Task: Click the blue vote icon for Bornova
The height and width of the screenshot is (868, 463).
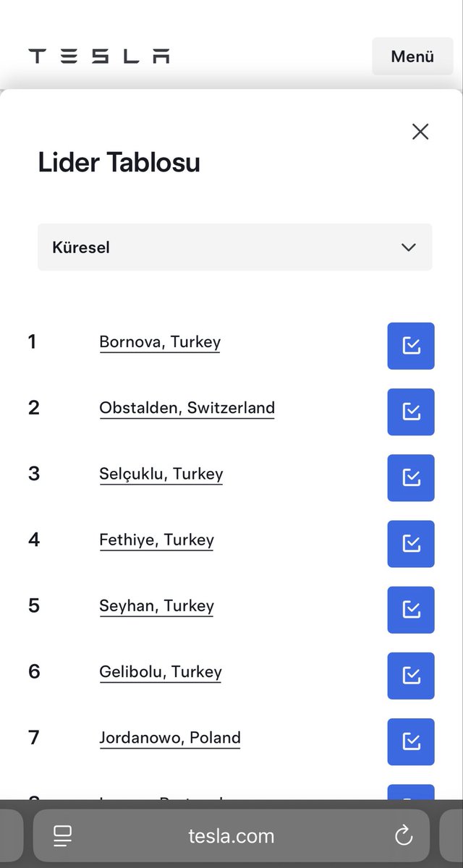Action: tap(411, 346)
